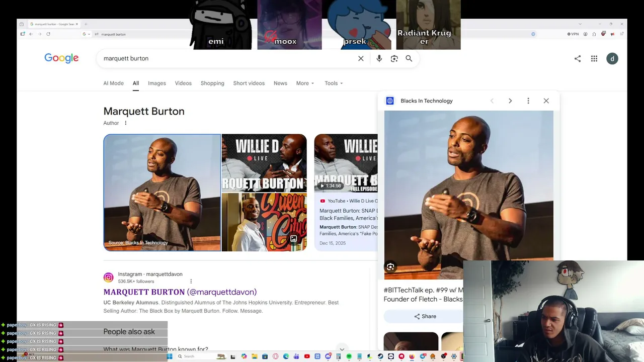Open the more options beside Author
The width and height of the screenshot is (644, 362).
coord(126,123)
